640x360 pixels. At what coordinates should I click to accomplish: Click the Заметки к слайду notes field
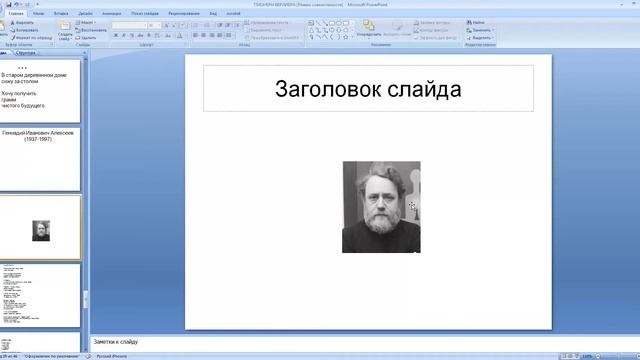(x=364, y=343)
